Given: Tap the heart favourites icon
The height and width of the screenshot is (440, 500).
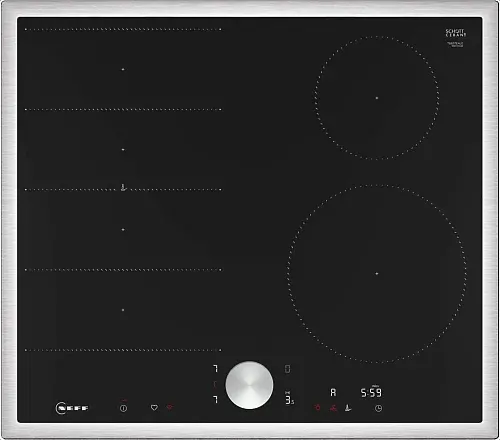Looking at the screenshot, I should tap(154, 407).
